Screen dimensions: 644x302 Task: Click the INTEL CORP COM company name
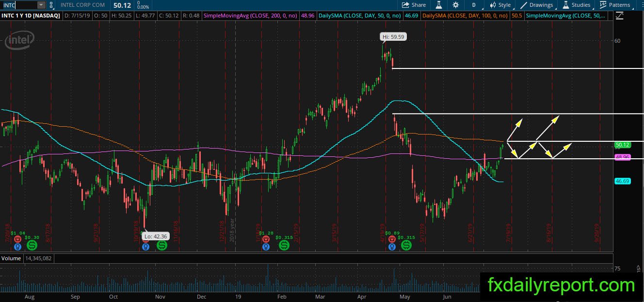(82, 5)
